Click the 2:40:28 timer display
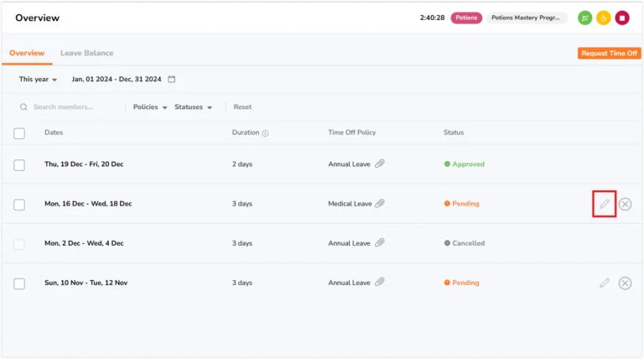 point(432,18)
